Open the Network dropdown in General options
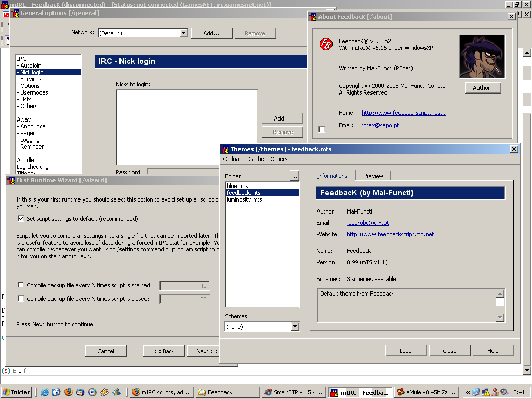Image resolution: width=532 pixels, height=399 pixels. point(183,33)
